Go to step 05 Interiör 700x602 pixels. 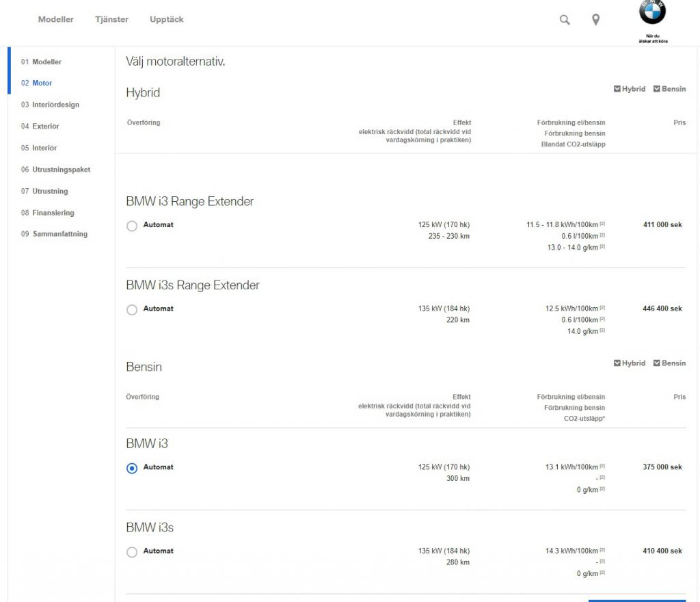coord(39,148)
